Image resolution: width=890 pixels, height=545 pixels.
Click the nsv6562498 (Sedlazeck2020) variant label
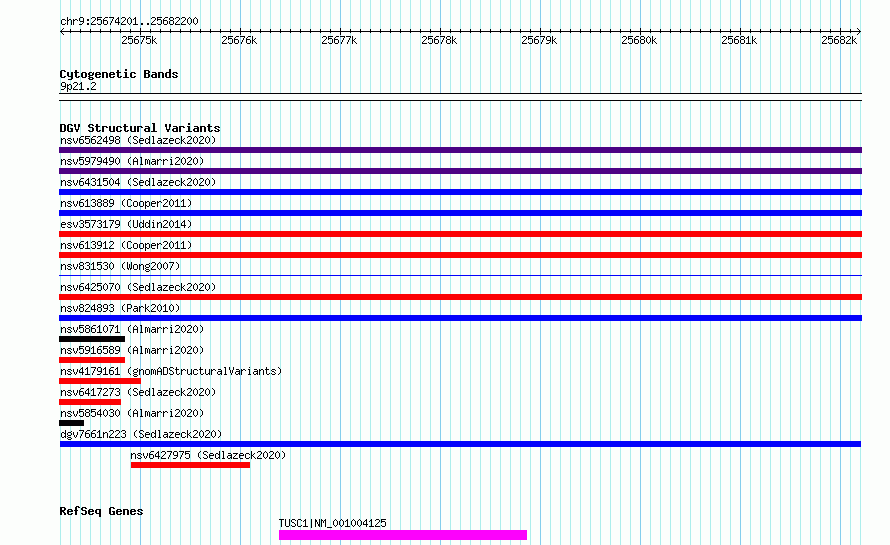coord(138,140)
